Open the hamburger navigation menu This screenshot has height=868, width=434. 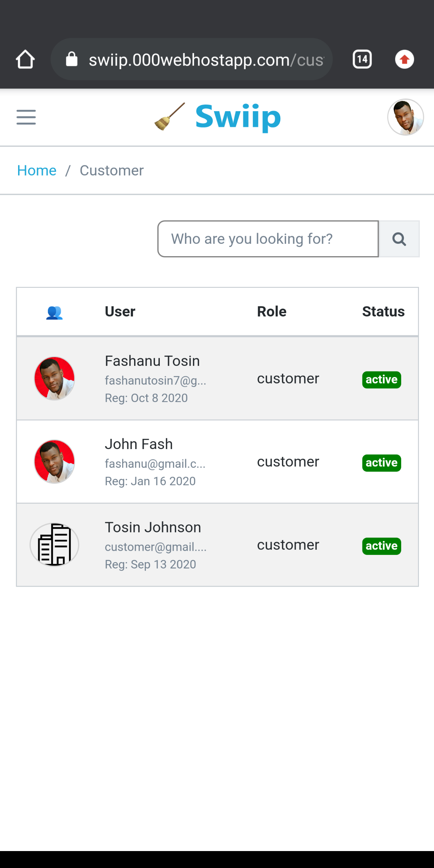point(26,117)
